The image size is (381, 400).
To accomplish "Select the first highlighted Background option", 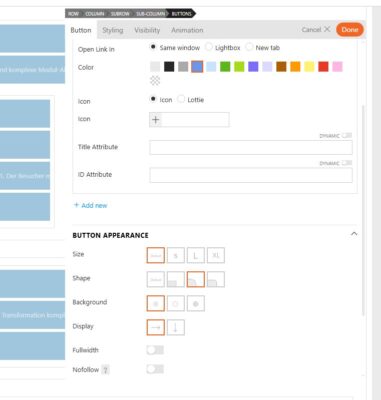I will [x=155, y=303].
